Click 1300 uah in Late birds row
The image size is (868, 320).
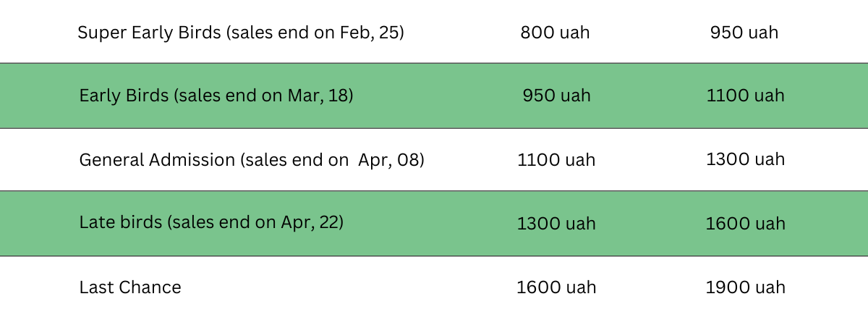pos(556,224)
